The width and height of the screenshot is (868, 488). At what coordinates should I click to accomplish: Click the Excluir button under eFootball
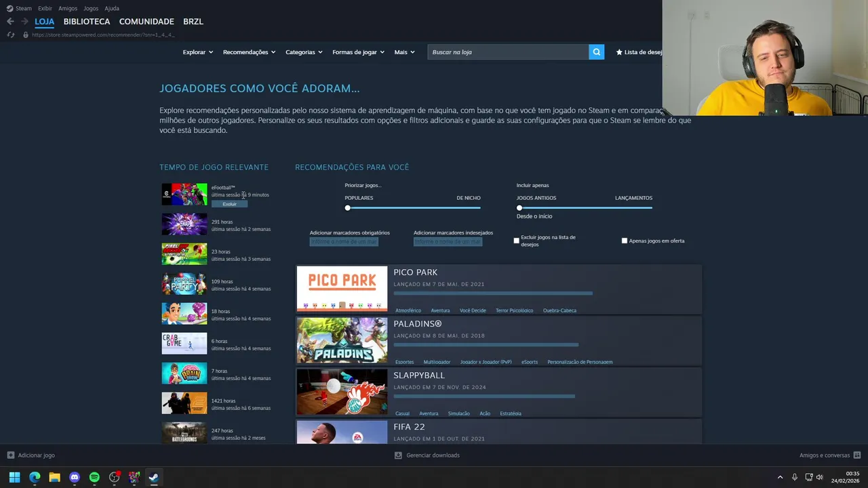(229, 204)
